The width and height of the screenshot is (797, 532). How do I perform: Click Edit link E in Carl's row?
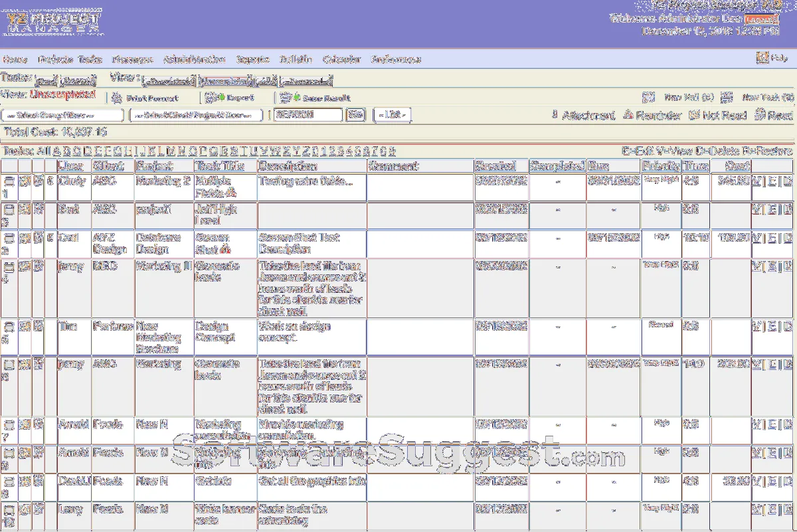(772, 237)
